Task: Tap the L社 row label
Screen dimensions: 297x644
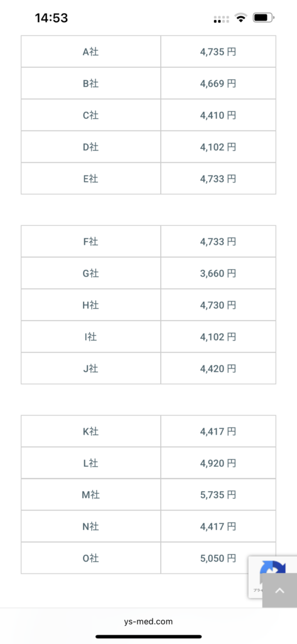Action: click(x=90, y=463)
